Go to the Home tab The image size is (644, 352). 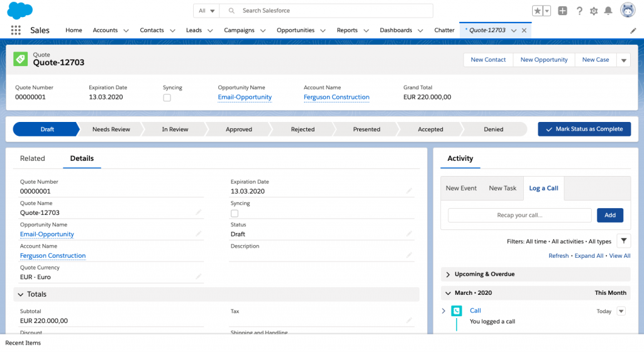tap(74, 30)
